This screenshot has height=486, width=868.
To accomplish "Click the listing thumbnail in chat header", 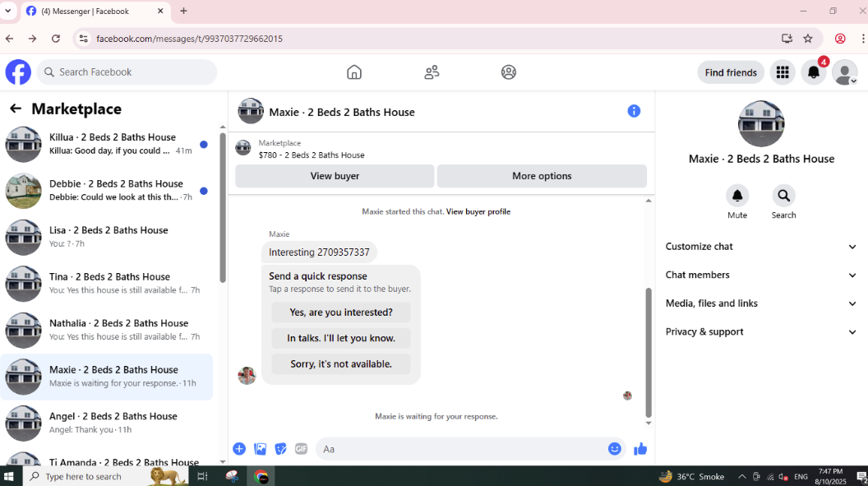I will point(251,111).
